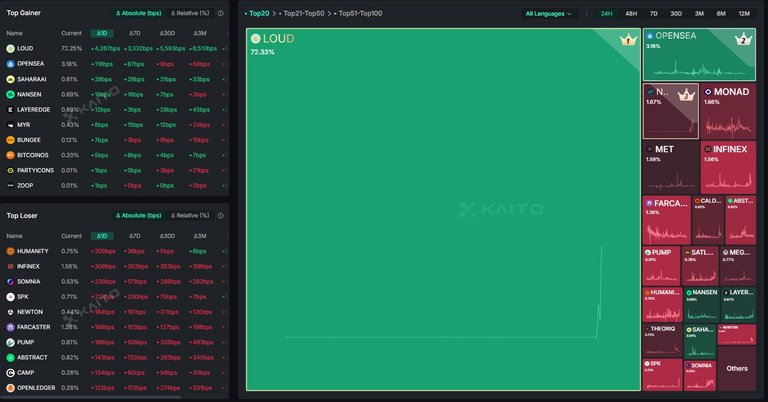
Task: Open the FARCA... treemap tile
Action: [667, 220]
